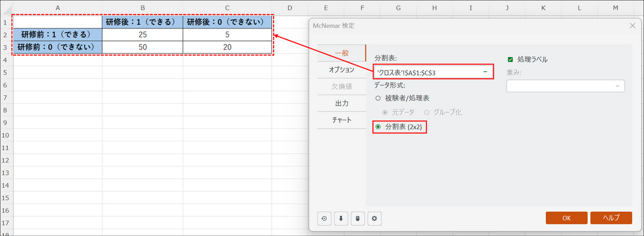The image size is (644, 236).
Task: Click the reset icon in dialog footer
Action: pyautogui.click(x=325, y=218)
